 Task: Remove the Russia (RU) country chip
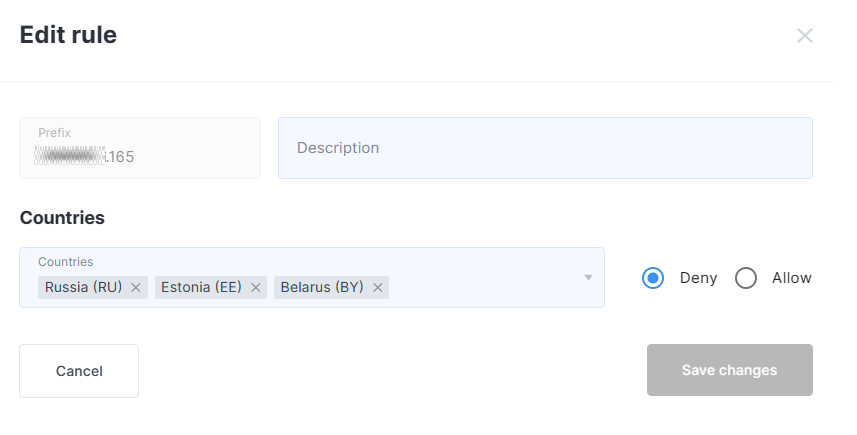pyautogui.click(x=136, y=287)
